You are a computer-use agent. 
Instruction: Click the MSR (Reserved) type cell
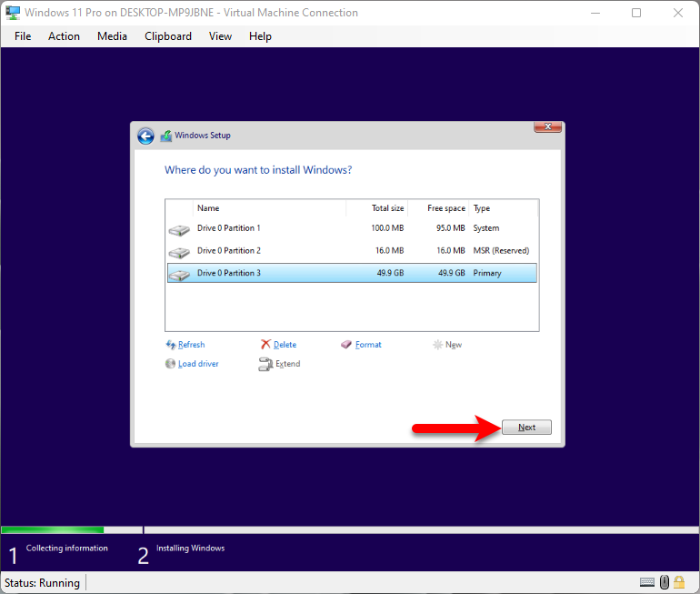tap(501, 250)
